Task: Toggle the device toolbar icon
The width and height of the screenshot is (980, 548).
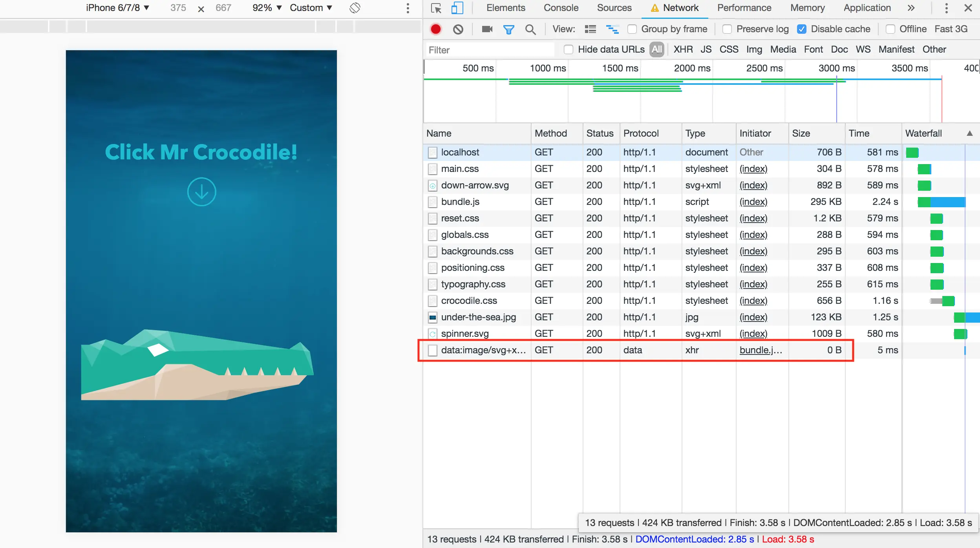Action: point(457,8)
